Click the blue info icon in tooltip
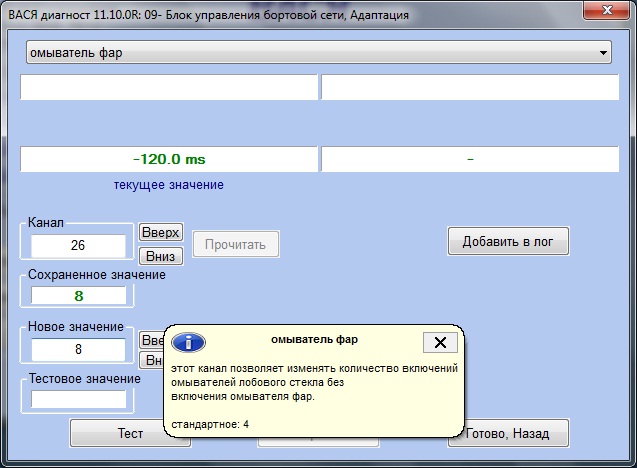This screenshot has width=637, height=468. (x=188, y=342)
